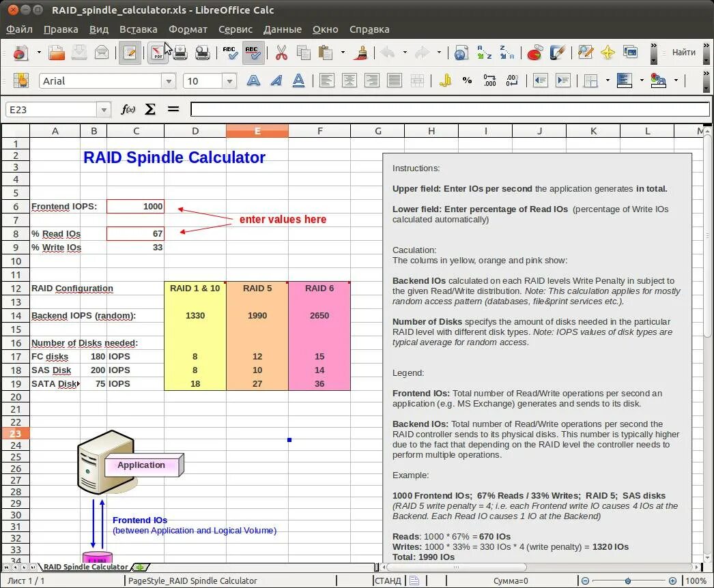
Task: Open Find & Replace icon
Action: coord(586,53)
